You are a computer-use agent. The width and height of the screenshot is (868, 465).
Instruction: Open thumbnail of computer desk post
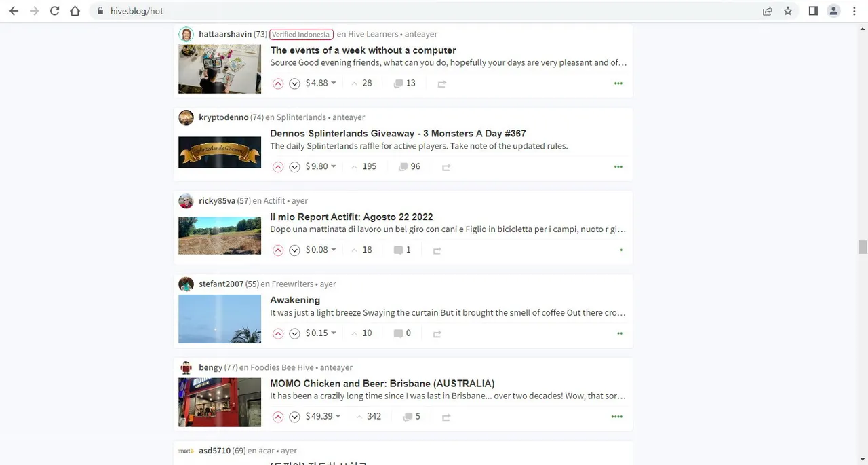point(220,69)
